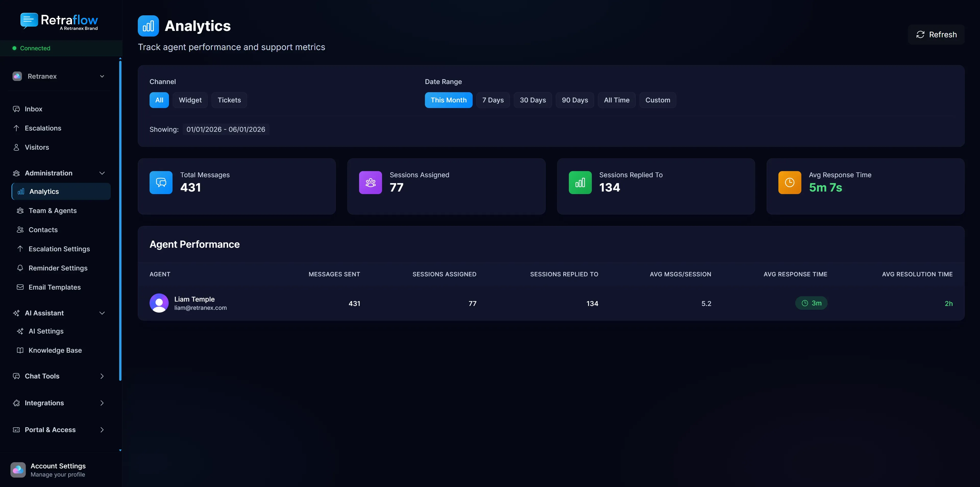Enable the All channel filter
Viewport: 980px width, 487px height.
click(159, 100)
